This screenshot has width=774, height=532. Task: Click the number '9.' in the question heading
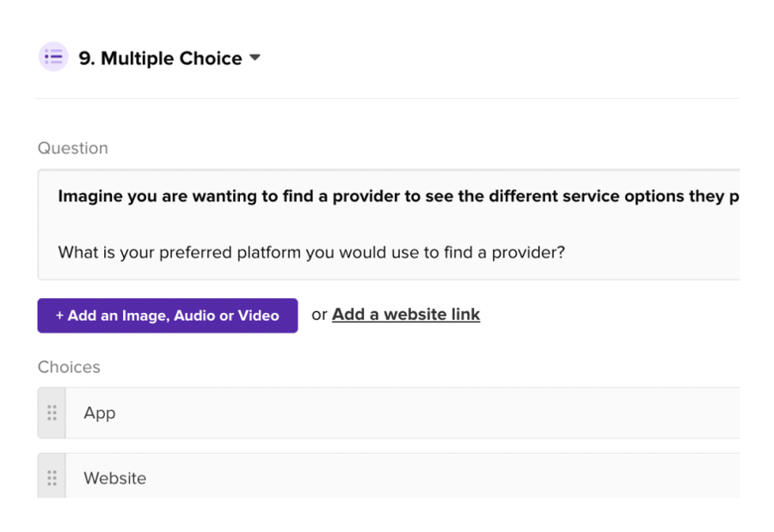(x=87, y=58)
